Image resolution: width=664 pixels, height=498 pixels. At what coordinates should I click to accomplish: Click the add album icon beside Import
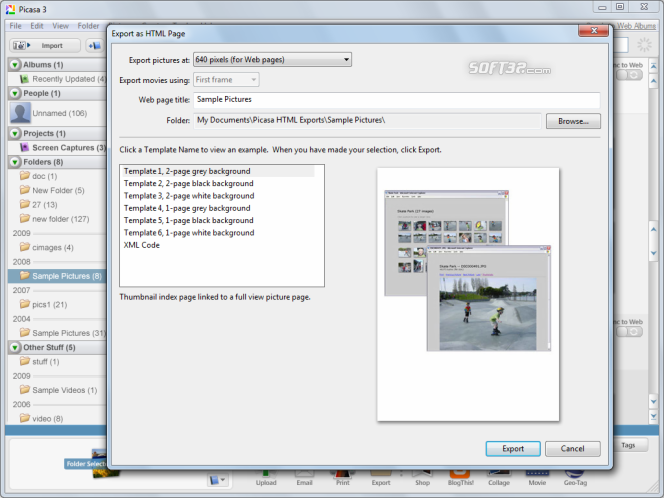coord(95,45)
